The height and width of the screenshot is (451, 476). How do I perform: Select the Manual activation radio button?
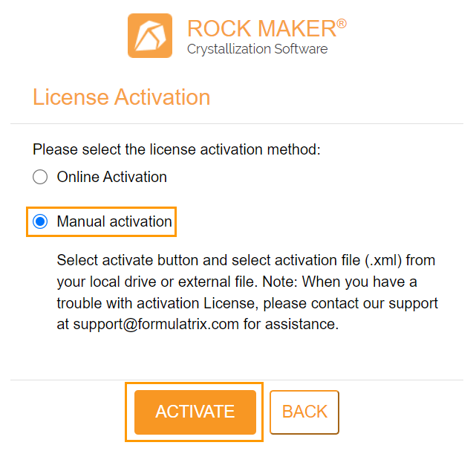[40, 221]
